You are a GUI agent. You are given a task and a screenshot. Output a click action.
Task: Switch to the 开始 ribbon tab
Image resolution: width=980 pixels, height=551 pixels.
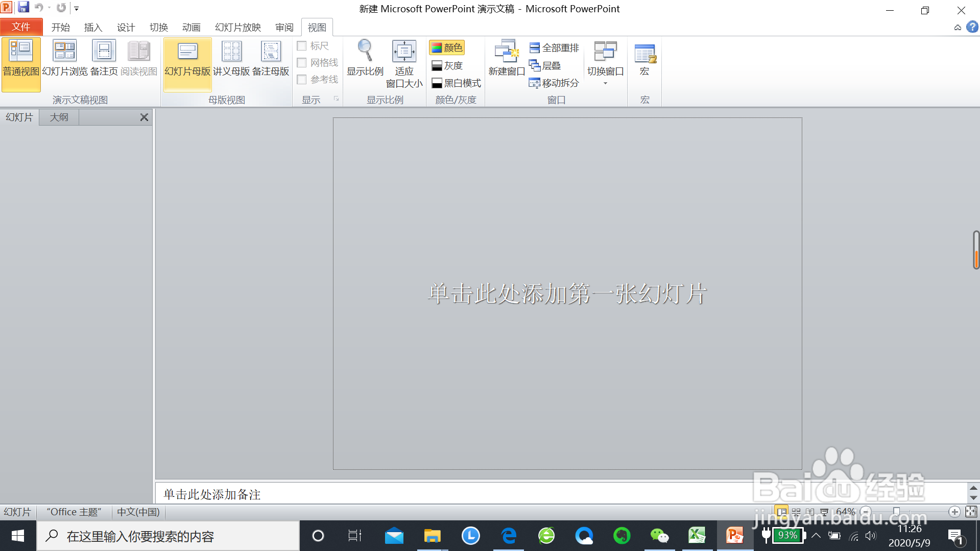[x=61, y=27]
